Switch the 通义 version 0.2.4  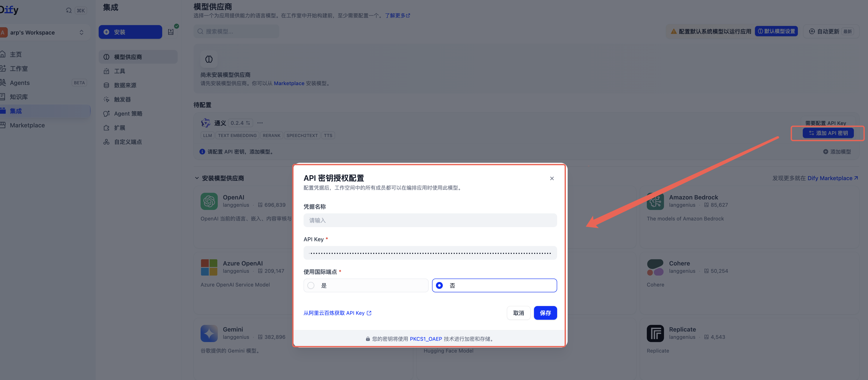click(240, 123)
